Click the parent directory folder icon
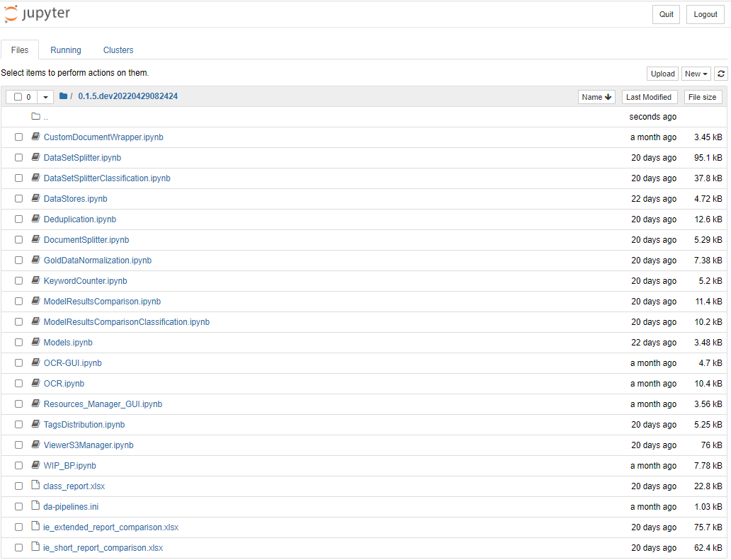The height and width of the screenshot is (560, 731). 35,116
